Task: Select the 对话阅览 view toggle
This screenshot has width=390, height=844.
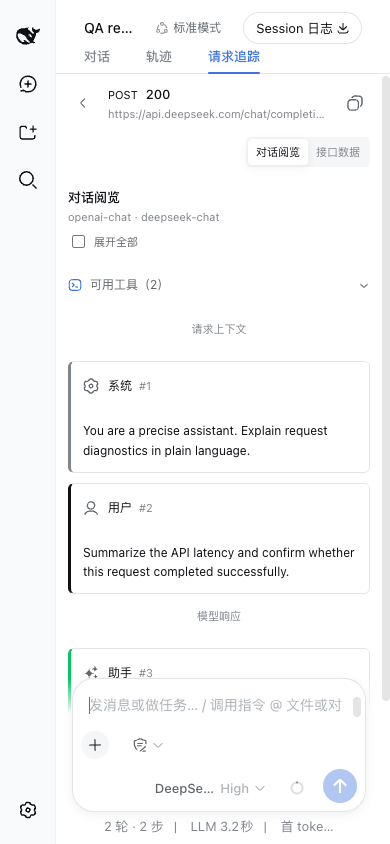Action: [278, 152]
